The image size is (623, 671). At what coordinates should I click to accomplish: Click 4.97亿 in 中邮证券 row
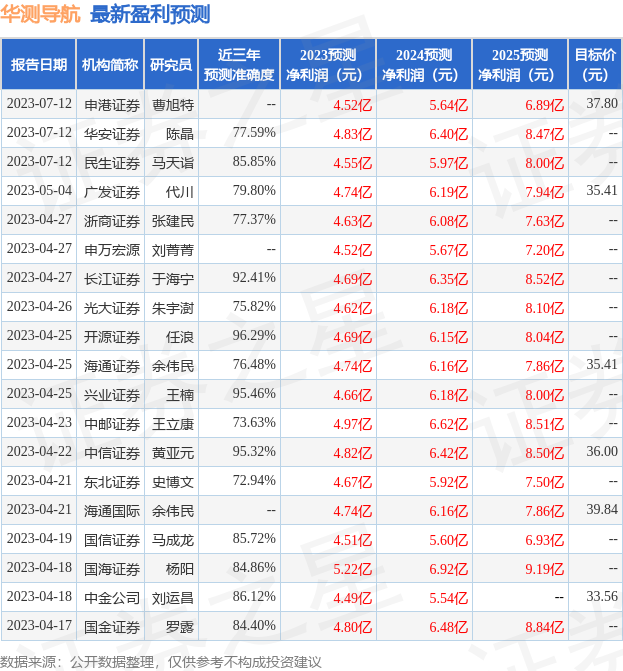353,424
